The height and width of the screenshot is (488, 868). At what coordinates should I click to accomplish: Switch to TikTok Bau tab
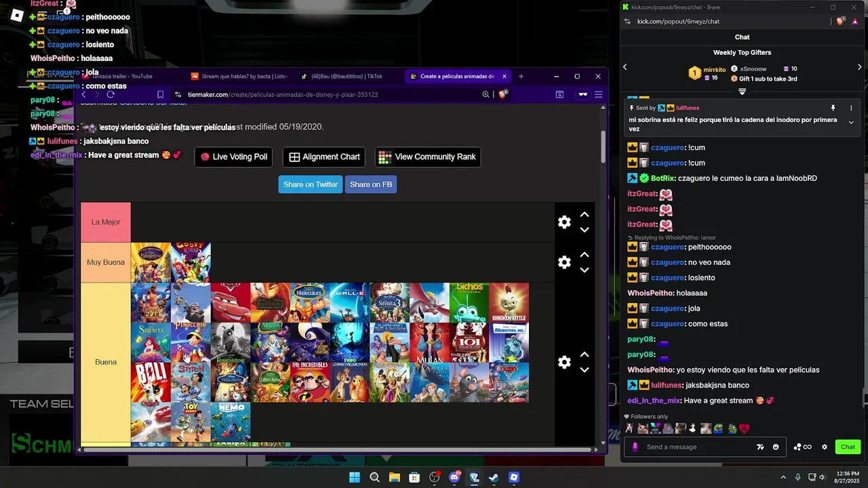347,77
